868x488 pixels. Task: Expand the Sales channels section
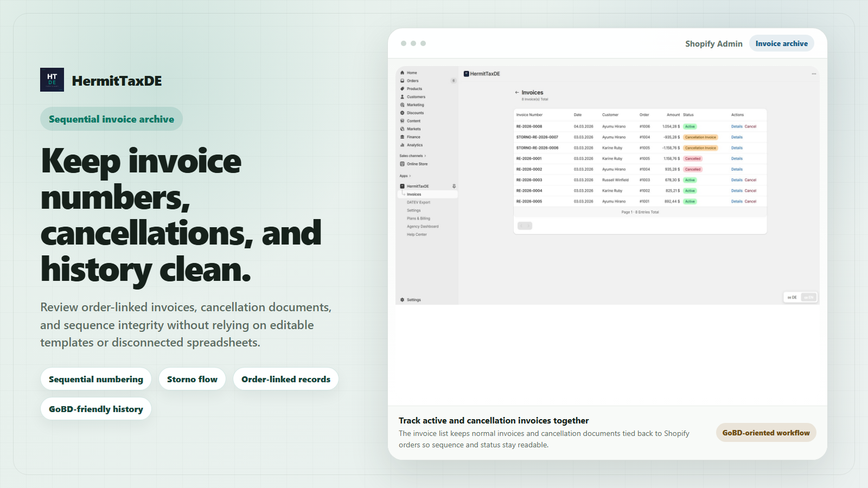point(412,156)
